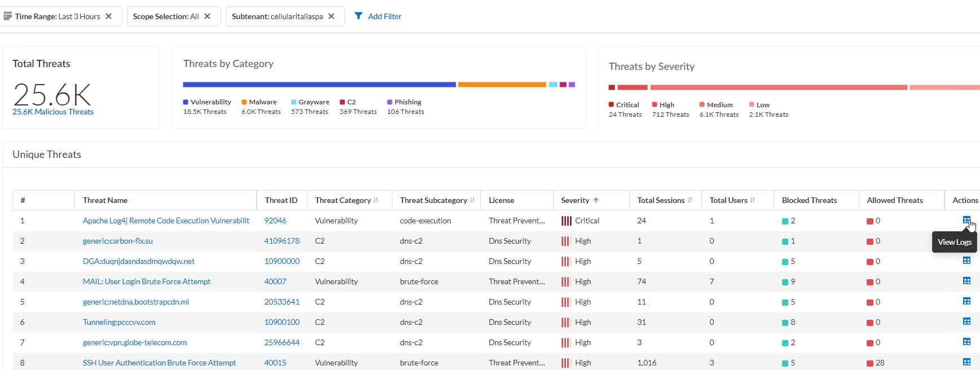Screen dimensions: 980x370
Task: Click View Logs icon for MAIL Brute Force row
Action: [x=966, y=281]
